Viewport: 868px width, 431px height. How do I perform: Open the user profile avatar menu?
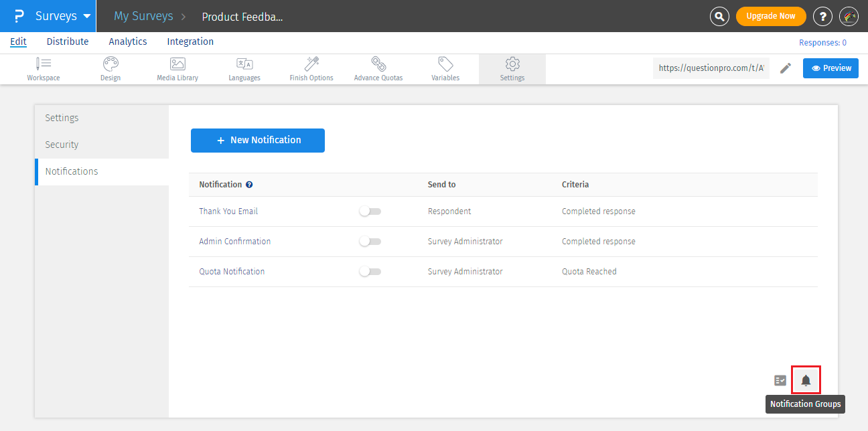[849, 16]
